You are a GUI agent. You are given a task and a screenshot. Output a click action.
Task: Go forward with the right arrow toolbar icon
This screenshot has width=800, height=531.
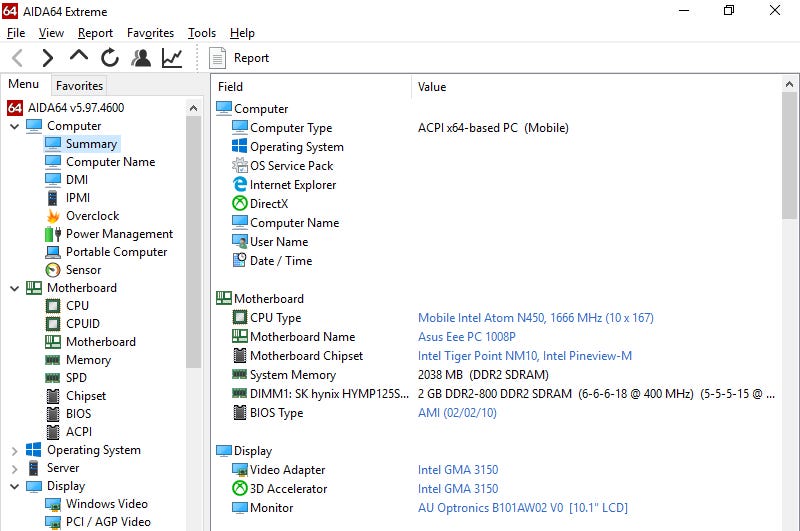[x=48, y=58]
